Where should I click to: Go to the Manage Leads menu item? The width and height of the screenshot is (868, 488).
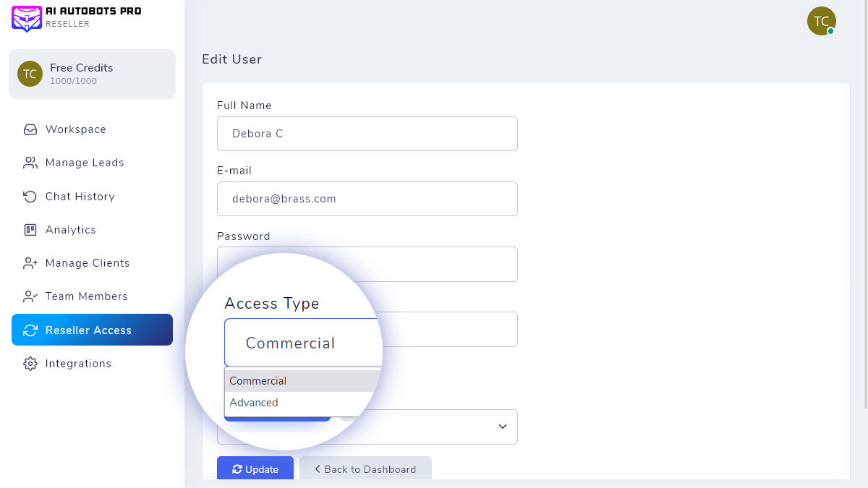[85, 163]
